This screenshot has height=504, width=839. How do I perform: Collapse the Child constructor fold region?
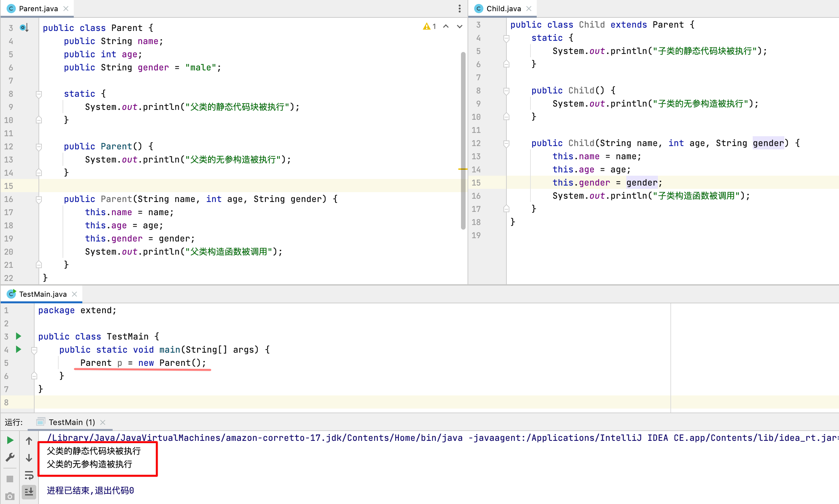click(506, 91)
